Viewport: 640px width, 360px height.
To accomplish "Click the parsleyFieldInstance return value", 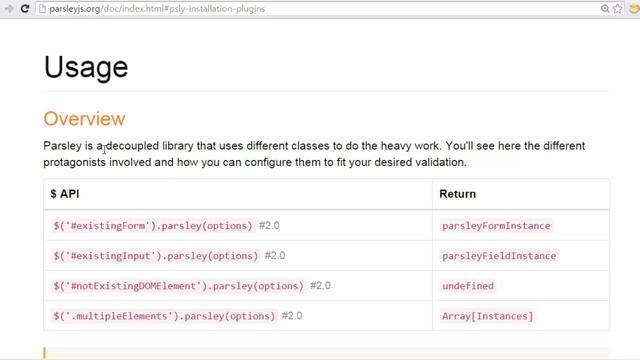I will [x=499, y=256].
